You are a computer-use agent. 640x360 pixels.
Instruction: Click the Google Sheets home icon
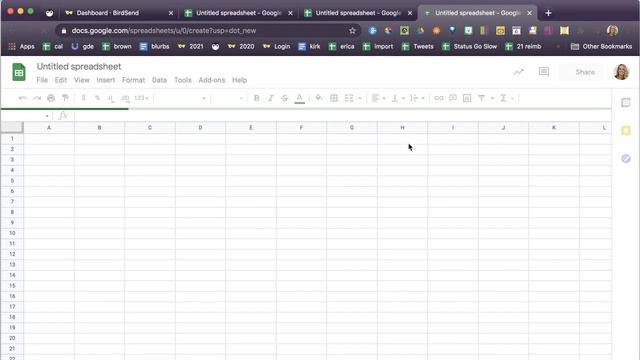19,72
